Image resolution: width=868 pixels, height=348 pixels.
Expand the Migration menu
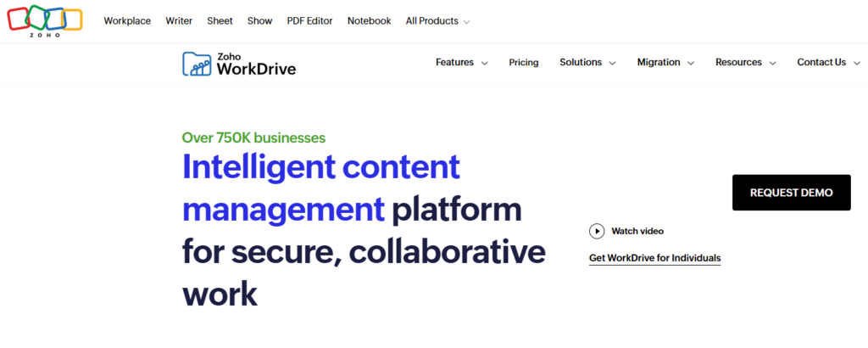click(665, 63)
